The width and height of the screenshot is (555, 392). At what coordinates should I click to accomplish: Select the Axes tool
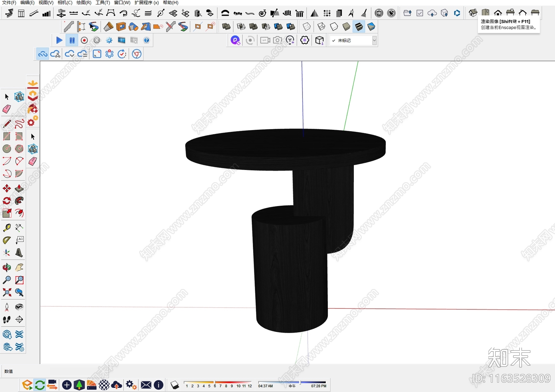7,253
